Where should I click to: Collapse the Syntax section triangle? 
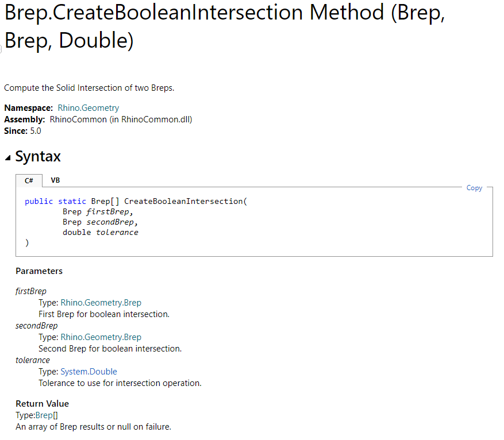pyautogui.click(x=7, y=158)
